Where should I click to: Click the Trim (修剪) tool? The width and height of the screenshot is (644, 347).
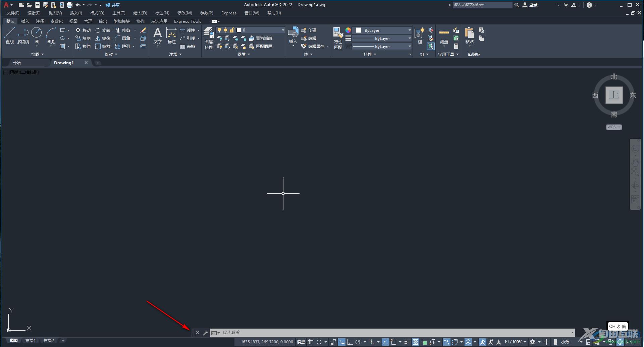click(123, 30)
